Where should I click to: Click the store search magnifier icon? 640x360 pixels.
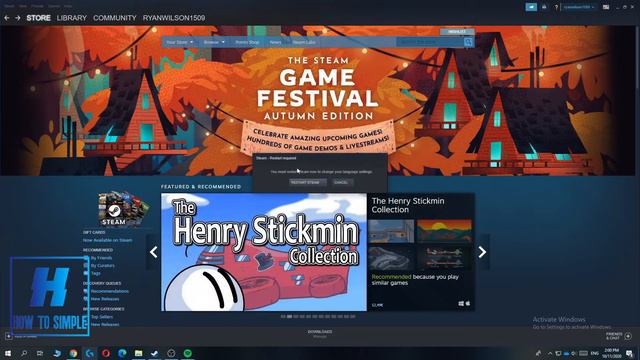468,42
